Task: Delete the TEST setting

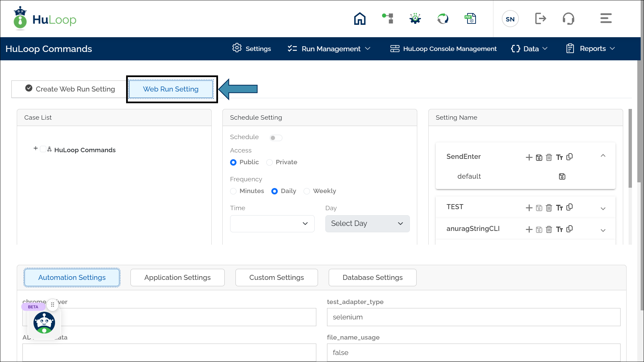Action: pyautogui.click(x=549, y=208)
